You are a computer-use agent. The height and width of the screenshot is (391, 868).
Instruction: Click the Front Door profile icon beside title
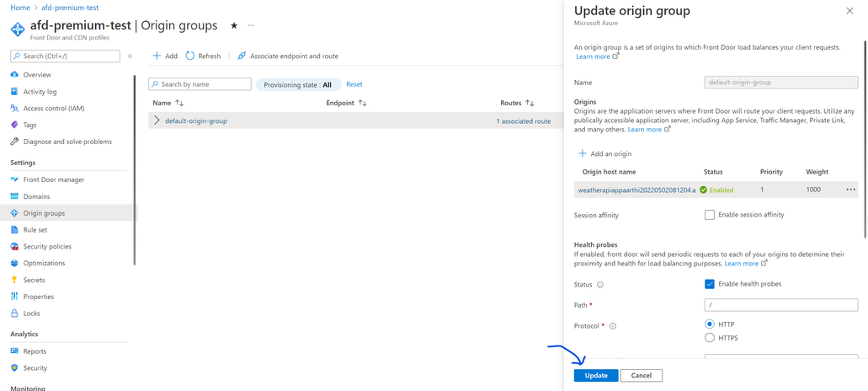18,29
